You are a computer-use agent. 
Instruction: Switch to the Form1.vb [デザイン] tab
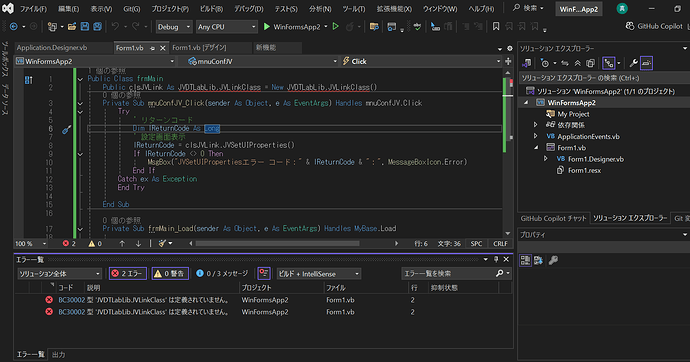(199, 48)
